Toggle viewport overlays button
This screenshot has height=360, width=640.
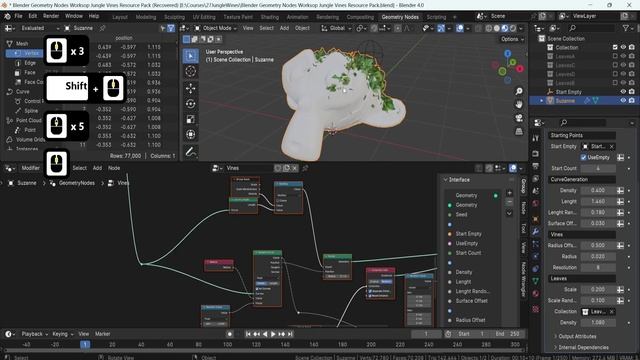pyautogui.click(x=460, y=28)
